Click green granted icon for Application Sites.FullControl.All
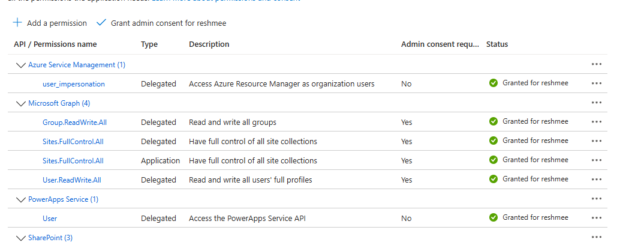The image size is (644, 242). [x=493, y=160]
